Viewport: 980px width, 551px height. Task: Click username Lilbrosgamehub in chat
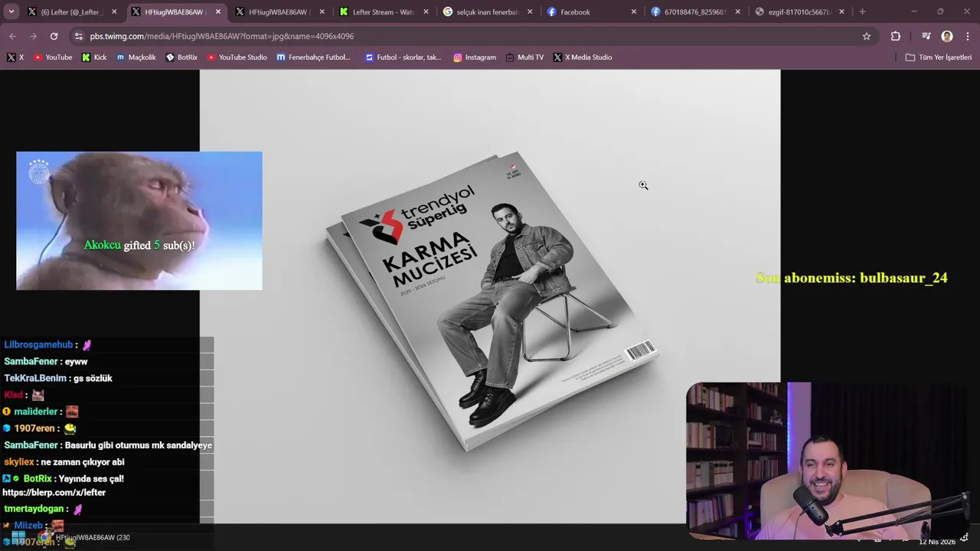tap(38, 345)
